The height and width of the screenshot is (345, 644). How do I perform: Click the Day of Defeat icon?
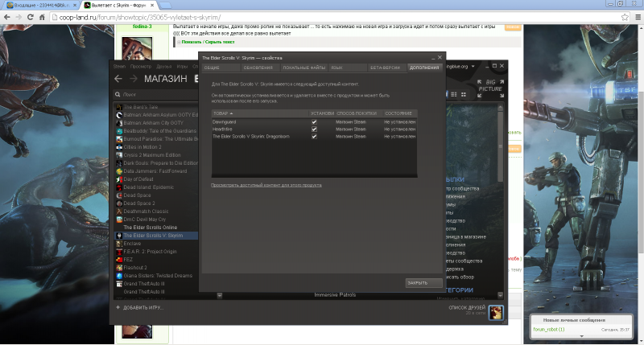point(119,179)
